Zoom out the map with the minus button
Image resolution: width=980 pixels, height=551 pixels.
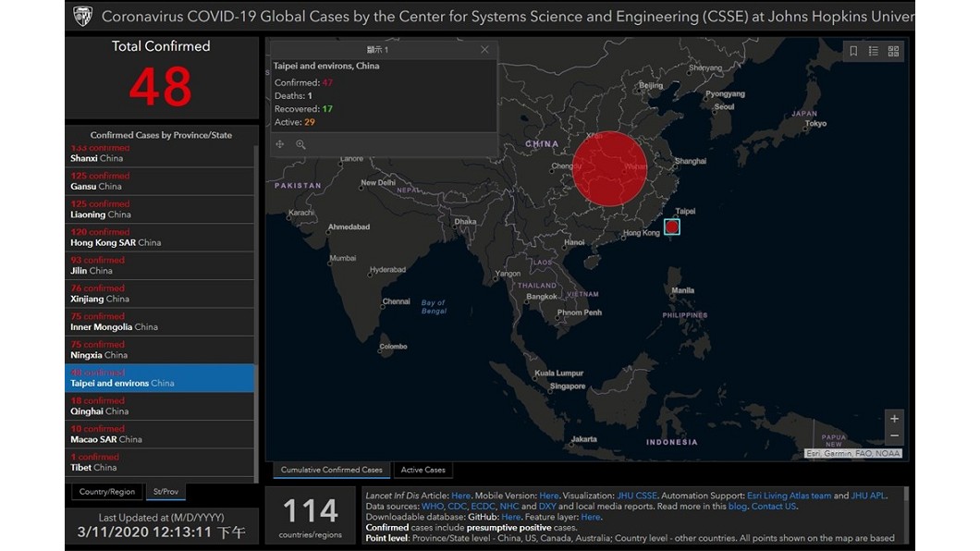pos(894,435)
